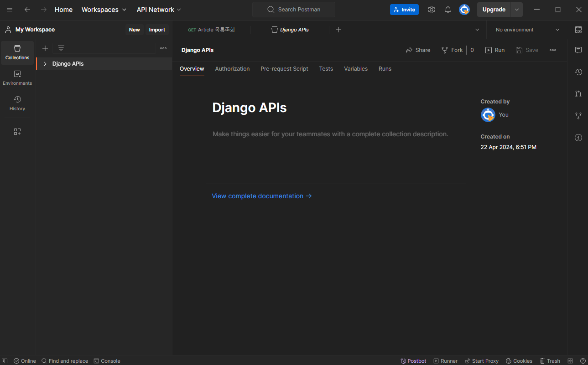
Task: Open the Collections sidebar section
Action: click(17, 52)
